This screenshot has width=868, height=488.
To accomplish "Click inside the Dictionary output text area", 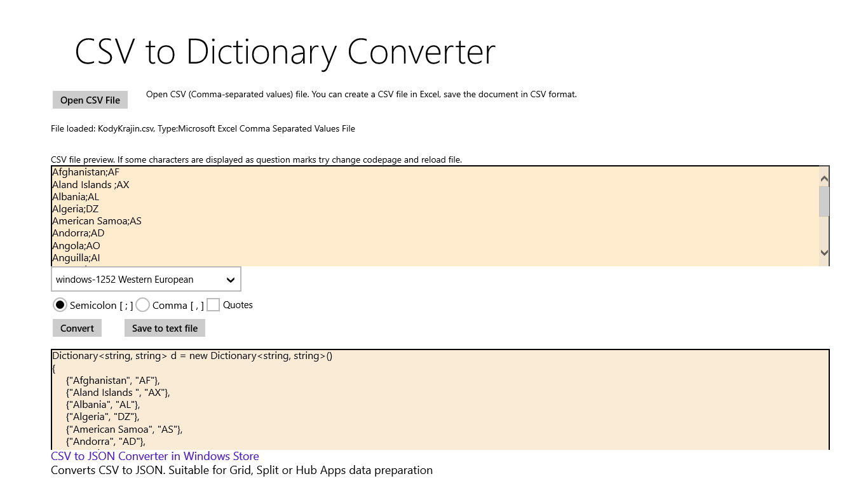I will [440, 400].
